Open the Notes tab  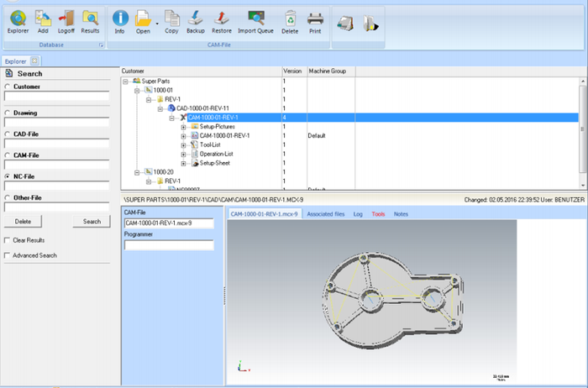click(x=401, y=214)
